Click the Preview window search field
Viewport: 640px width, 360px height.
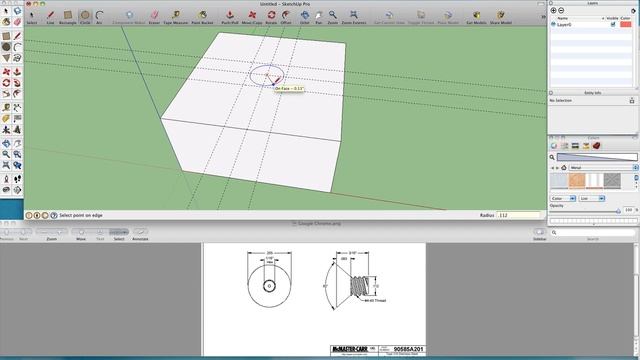click(593, 232)
